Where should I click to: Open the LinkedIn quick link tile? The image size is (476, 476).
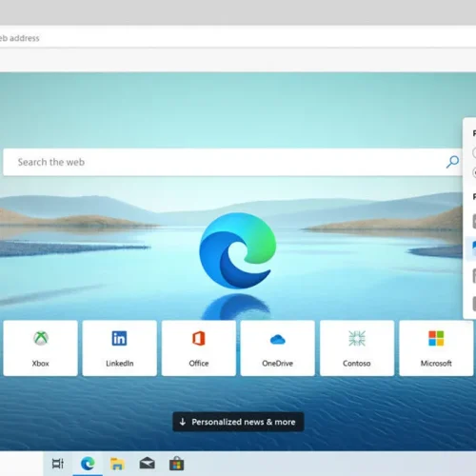[120, 348]
